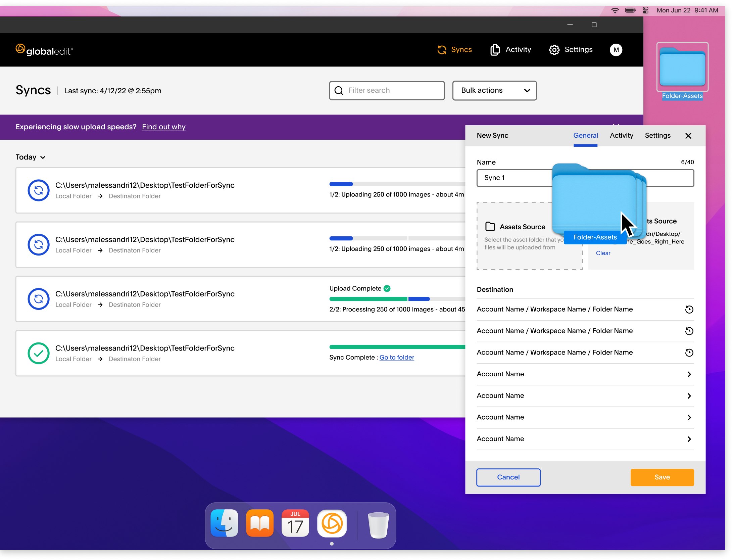
Task: Click the globaledit logo
Action: coord(44,50)
